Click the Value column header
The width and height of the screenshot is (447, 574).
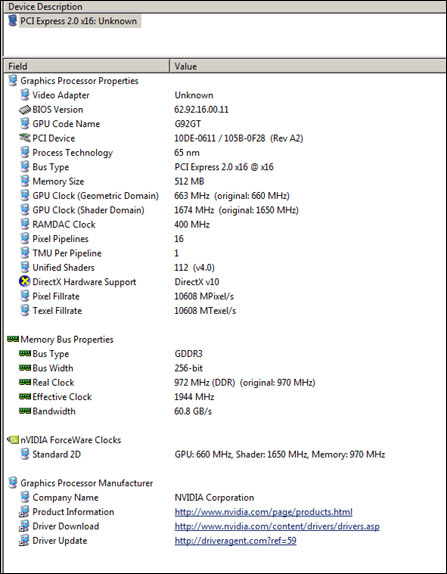308,66
